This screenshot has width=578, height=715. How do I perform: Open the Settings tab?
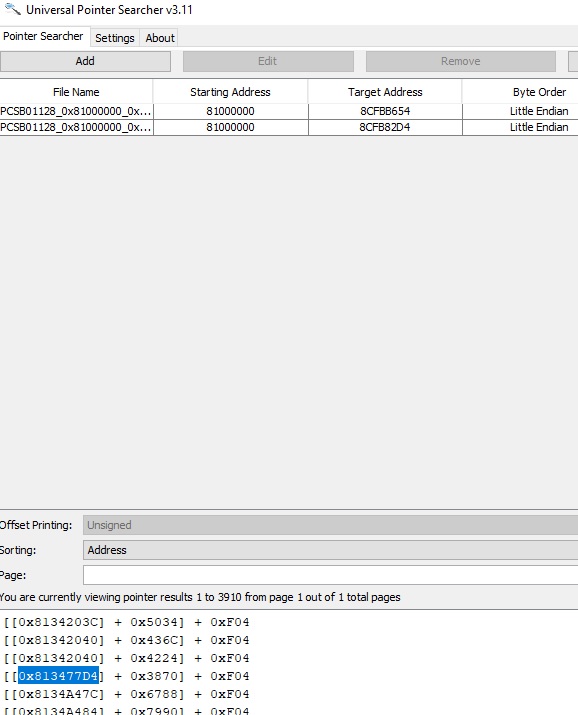[114, 38]
